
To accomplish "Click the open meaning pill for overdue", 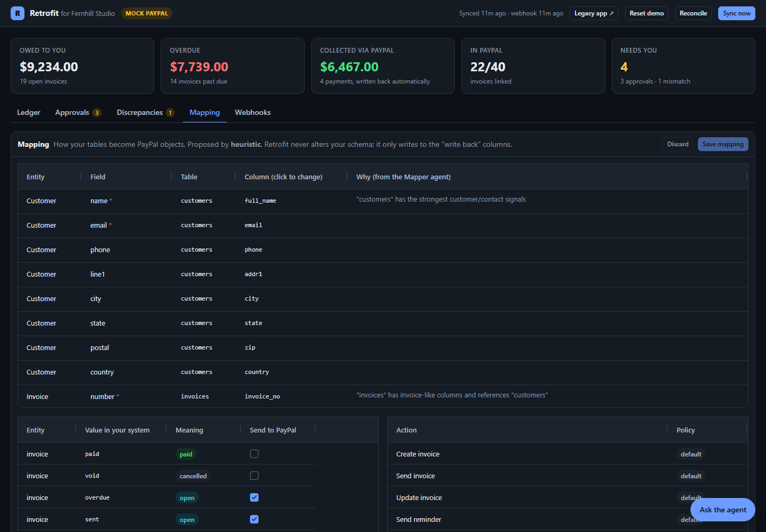I will tap(187, 498).
